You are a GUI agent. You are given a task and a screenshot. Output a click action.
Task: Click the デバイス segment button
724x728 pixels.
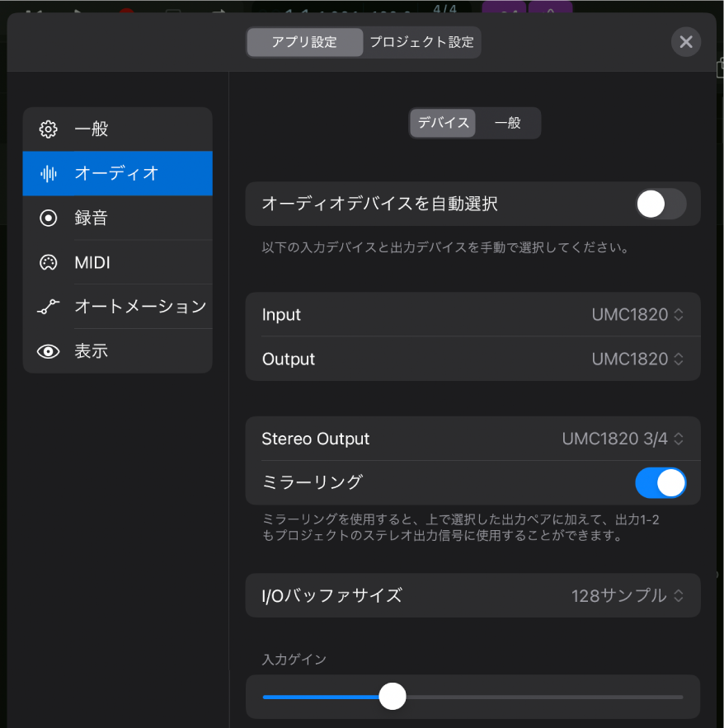pos(443,123)
